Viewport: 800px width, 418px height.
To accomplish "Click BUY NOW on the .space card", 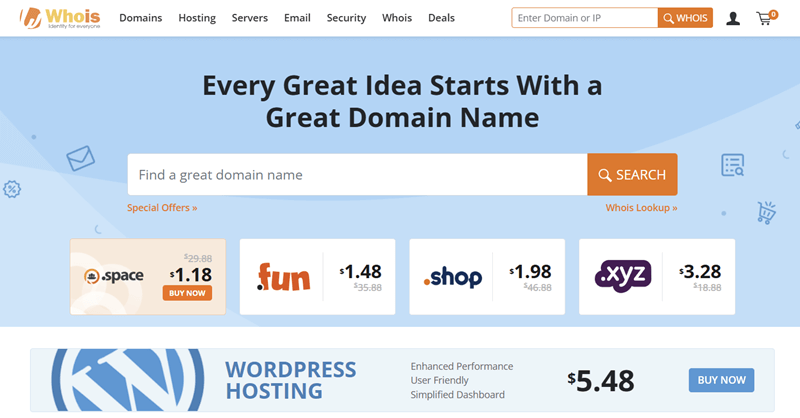I will (187, 293).
